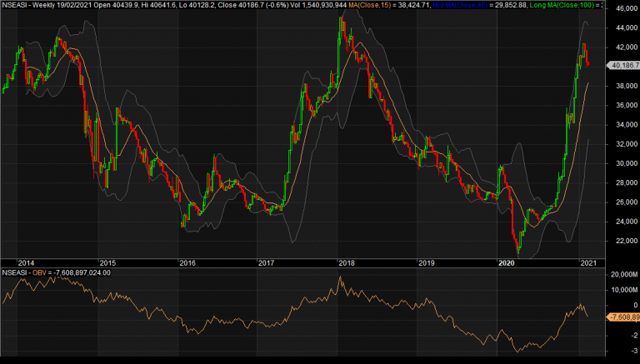Click the 40,186.7 current price marker

click(x=623, y=65)
